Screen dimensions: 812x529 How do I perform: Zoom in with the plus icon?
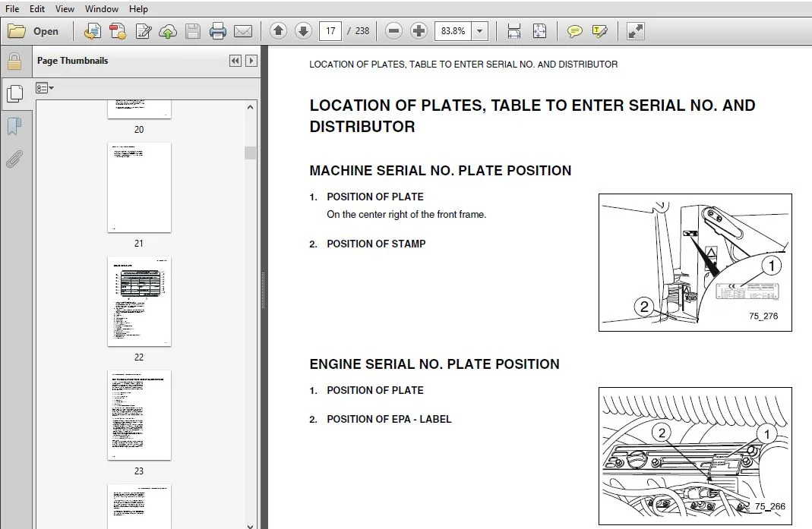pyautogui.click(x=419, y=31)
